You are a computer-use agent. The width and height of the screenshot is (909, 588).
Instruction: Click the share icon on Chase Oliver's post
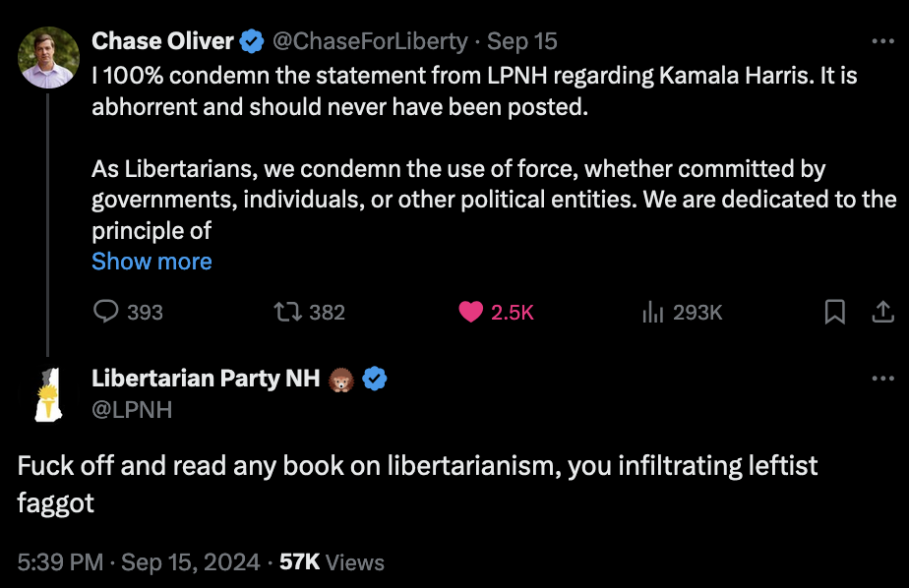pyautogui.click(x=882, y=312)
